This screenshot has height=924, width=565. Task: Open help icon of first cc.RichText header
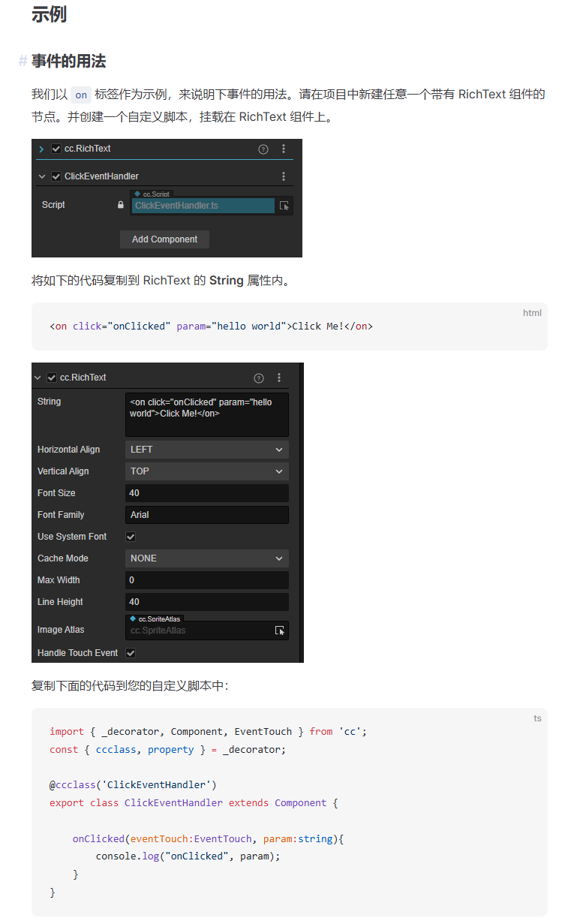click(263, 149)
